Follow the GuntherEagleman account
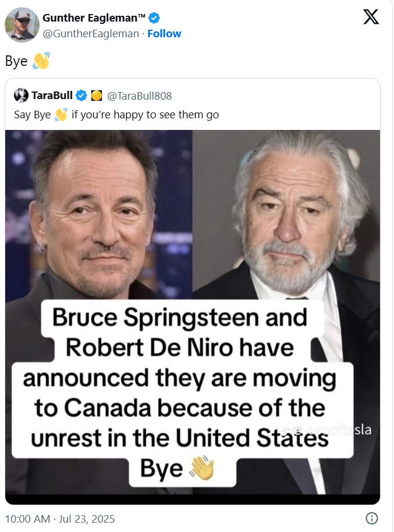Screen dimensions: 394x532 click(x=164, y=34)
